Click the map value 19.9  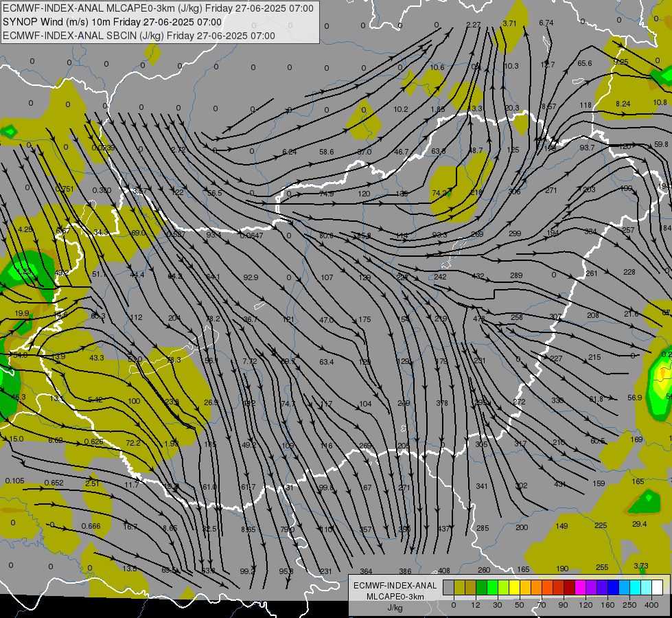pyautogui.click(x=22, y=314)
